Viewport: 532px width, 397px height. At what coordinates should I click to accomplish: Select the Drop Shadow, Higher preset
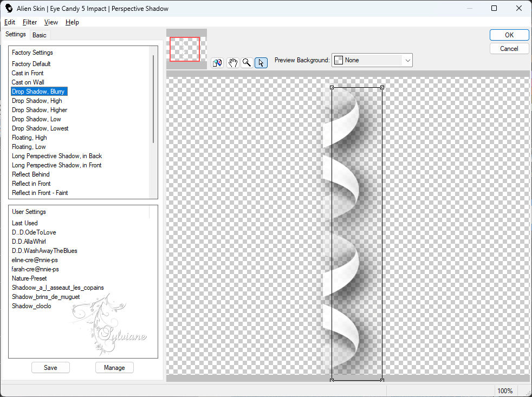click(40, 109)
